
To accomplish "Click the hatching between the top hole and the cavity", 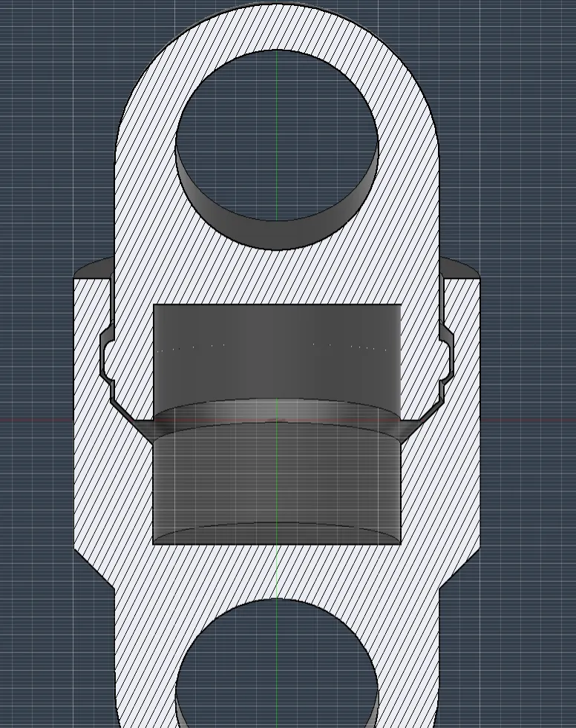I will click(277, 278).
